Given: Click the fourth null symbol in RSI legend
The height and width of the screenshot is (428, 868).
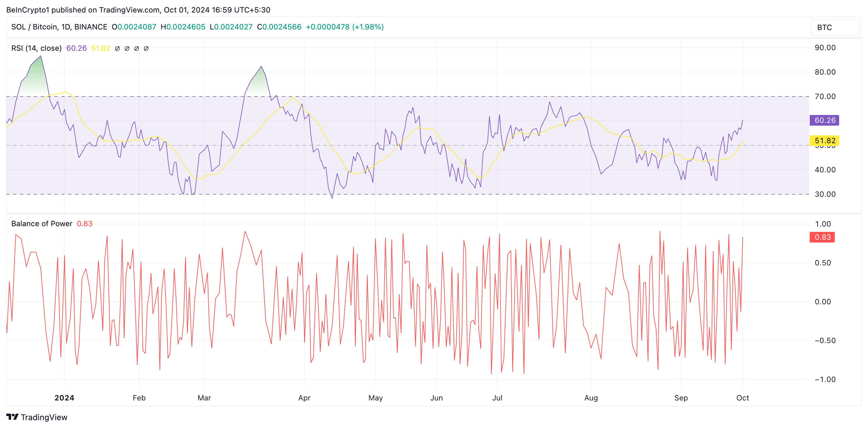Looking at the screenshot, I should coord(146,49).
